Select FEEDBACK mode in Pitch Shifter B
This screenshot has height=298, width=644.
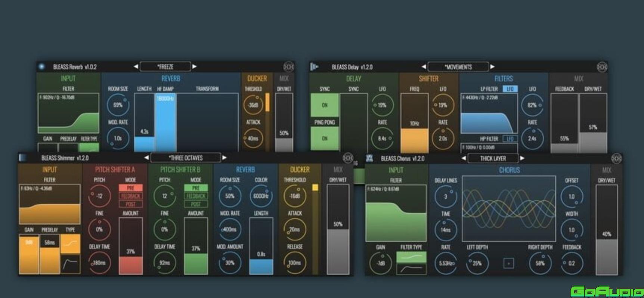(x=196, y=196)
